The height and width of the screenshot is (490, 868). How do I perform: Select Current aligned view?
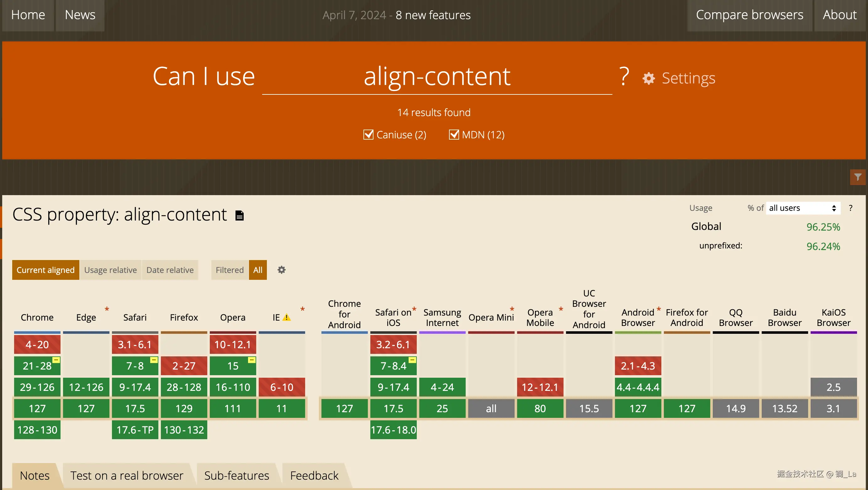pos(45,270)
